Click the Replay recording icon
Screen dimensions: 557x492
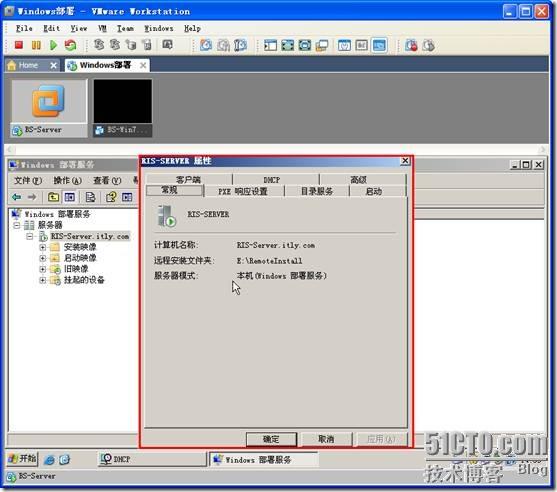(429, 45)
